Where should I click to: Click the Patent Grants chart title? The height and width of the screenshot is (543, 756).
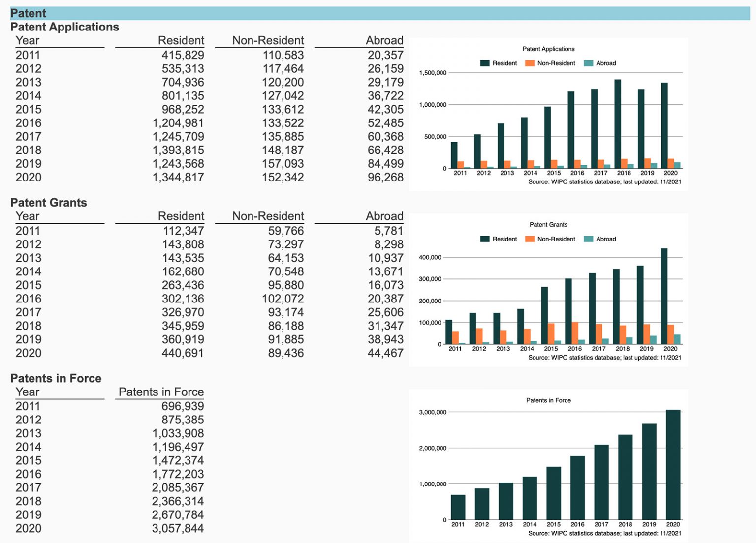548,225
